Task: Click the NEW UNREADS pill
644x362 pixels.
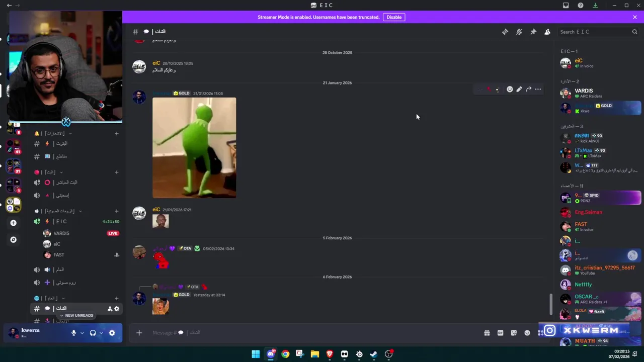Action: click(76, 315)
